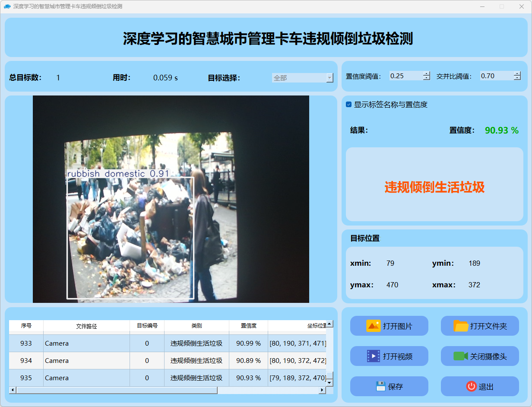Open the 目标选择 dropdown list
The image size is (532, 407).
329,78
